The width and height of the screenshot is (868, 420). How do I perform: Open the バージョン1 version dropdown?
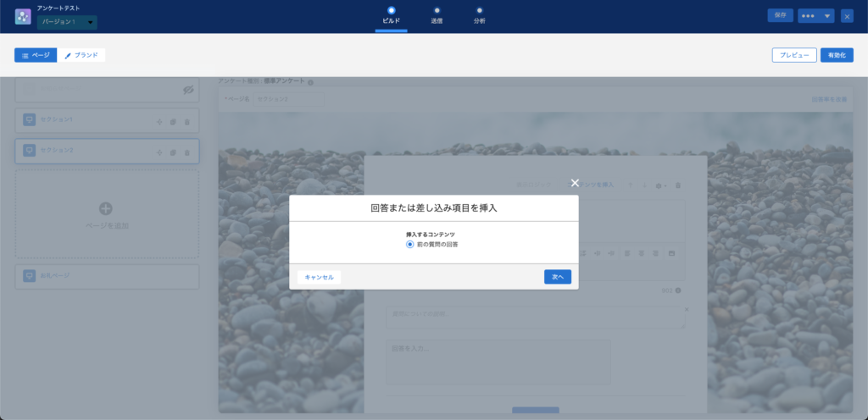pos(67,22)
